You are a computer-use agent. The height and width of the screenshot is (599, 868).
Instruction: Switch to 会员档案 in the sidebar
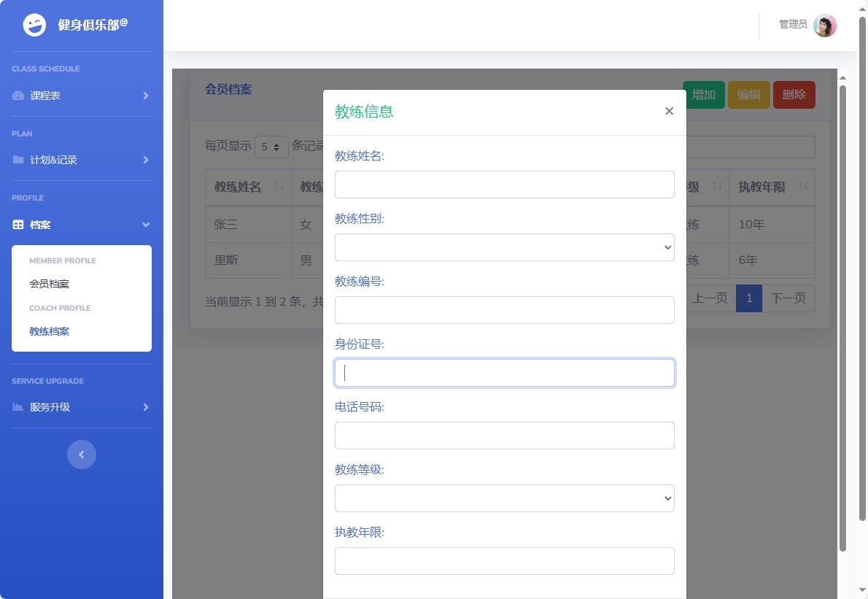pyautogui.click(x=49, y=283)
